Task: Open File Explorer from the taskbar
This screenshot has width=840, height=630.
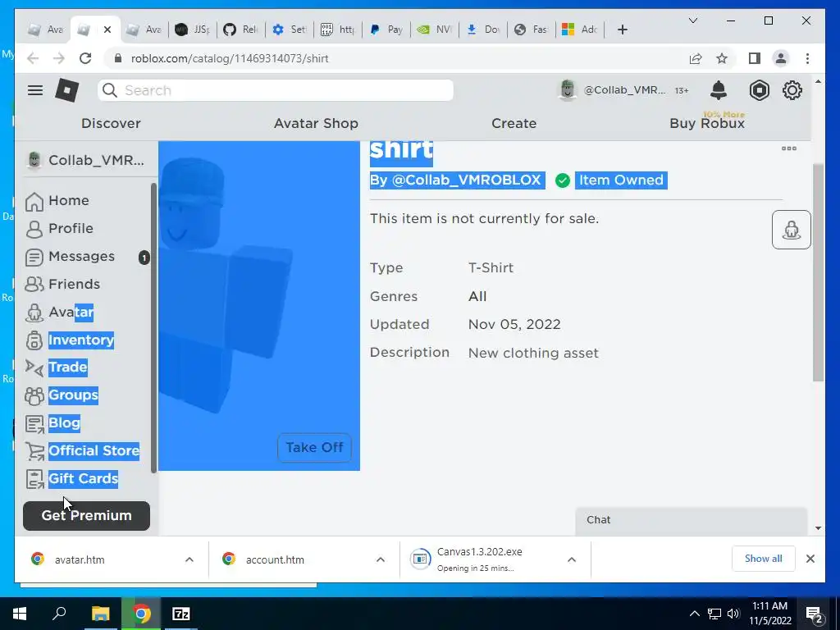Action: (100, 614)
